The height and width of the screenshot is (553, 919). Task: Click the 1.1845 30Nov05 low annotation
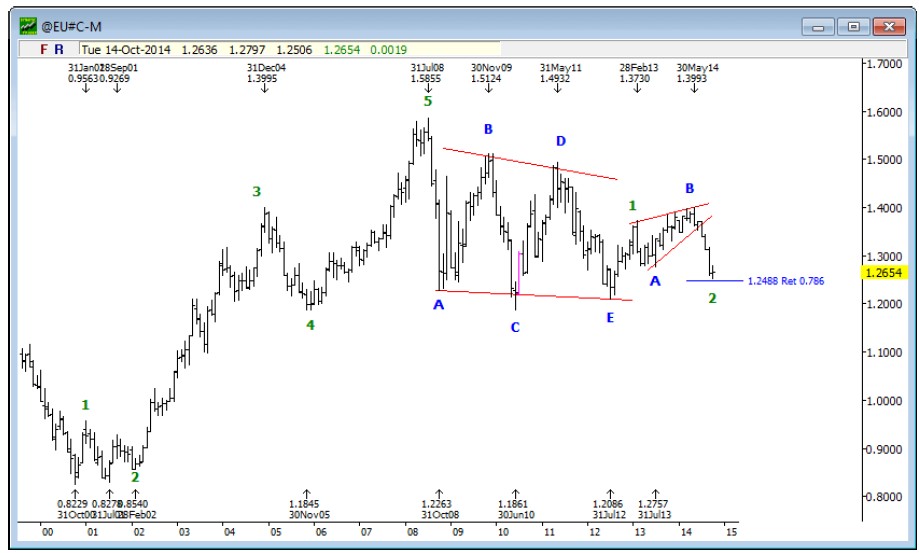(309, 509)
